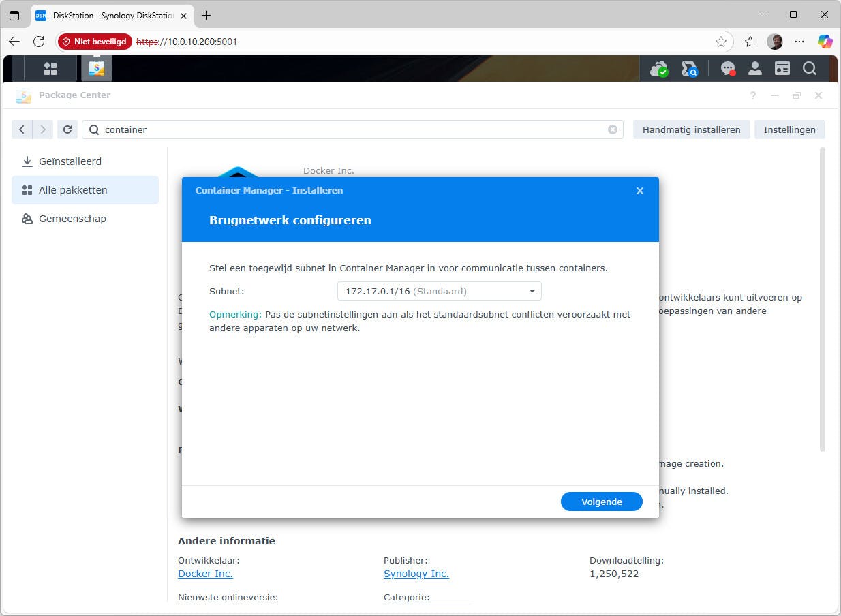Open the search magnifier in the taskbar

point(809,68)
